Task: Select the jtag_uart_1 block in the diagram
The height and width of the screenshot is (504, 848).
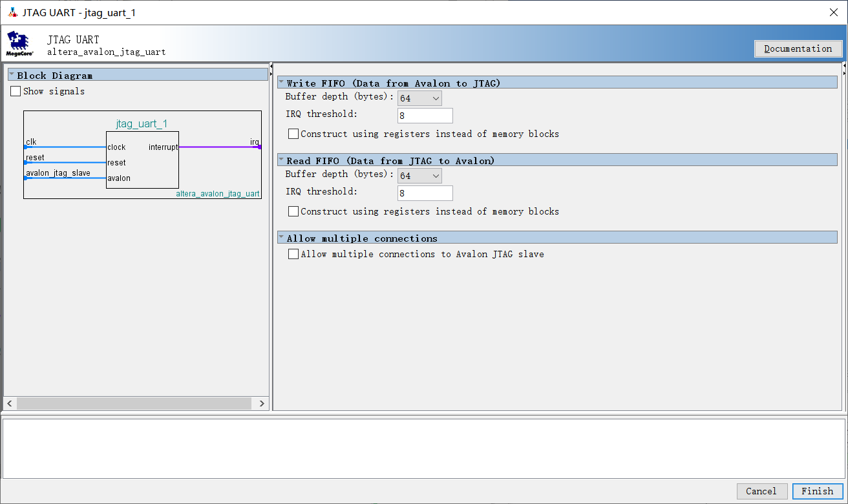Action: (142, 160)
